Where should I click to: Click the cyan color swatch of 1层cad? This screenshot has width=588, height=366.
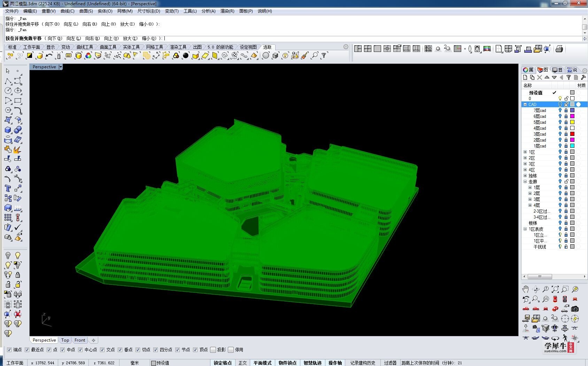click(x=572, y=146)
